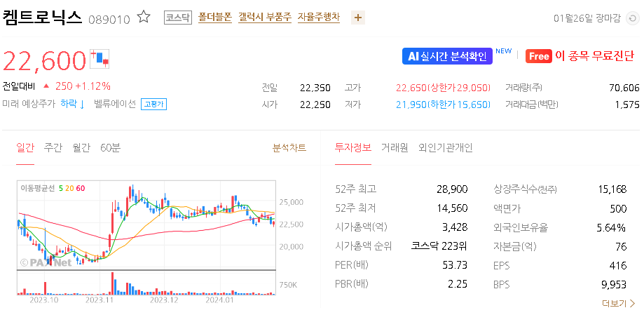Viewport: 644px width, 322px height.
Task: Add stock to favorites with star icon
Action: [x=144, y=18]
